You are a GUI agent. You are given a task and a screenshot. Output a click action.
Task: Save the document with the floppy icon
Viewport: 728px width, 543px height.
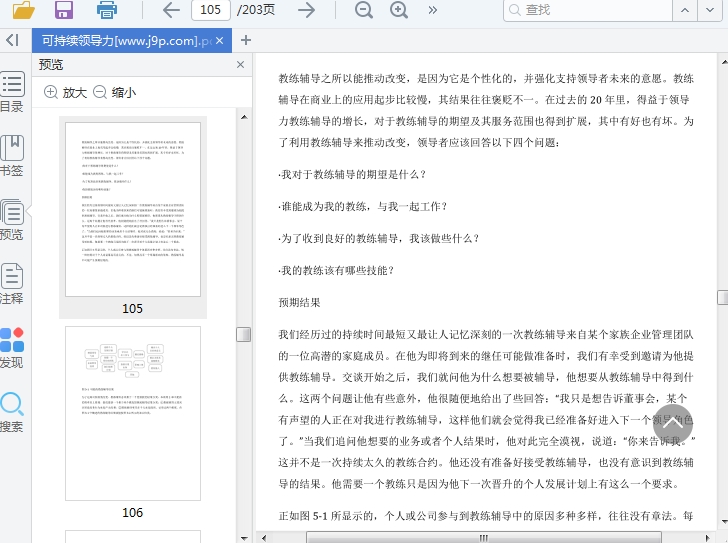point(64,10)
